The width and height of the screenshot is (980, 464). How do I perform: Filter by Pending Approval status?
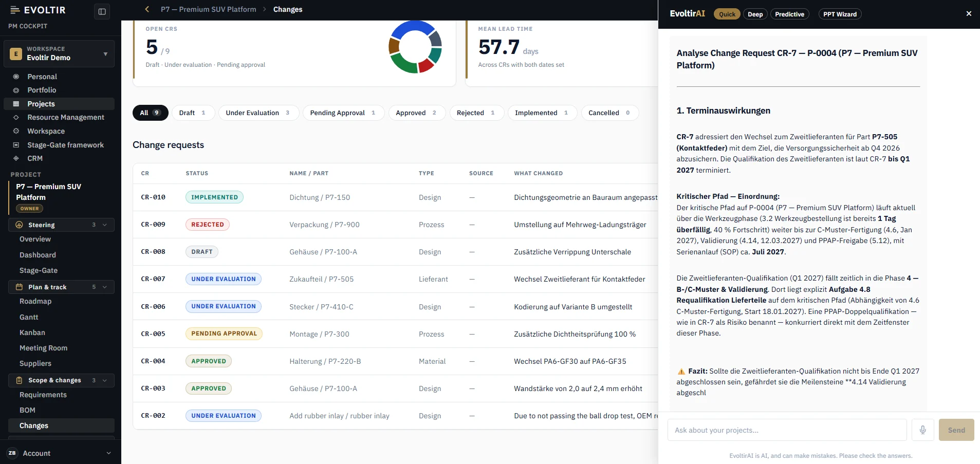[x=343, y=113]
